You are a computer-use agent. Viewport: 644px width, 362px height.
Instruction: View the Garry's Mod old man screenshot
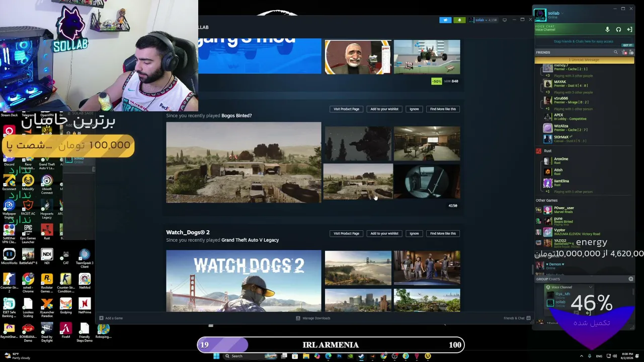tap(358, 57)
